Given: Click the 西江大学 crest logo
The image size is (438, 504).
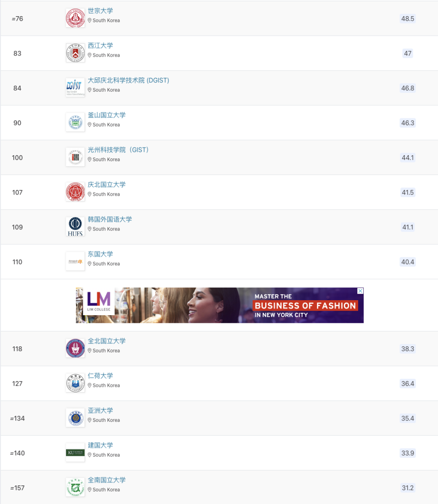Looking at the screenshot, I should 75,53.
